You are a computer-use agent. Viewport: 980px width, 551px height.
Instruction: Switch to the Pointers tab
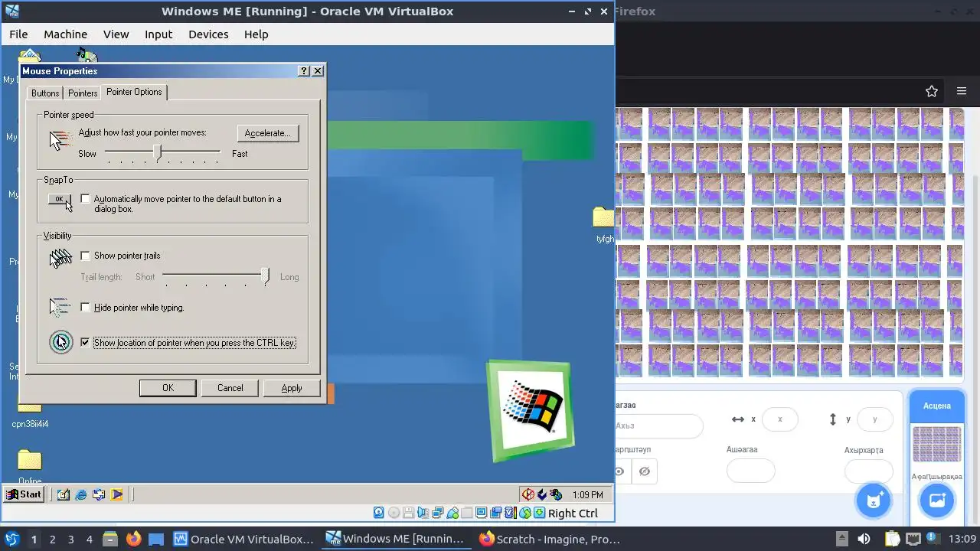[83, 93]
